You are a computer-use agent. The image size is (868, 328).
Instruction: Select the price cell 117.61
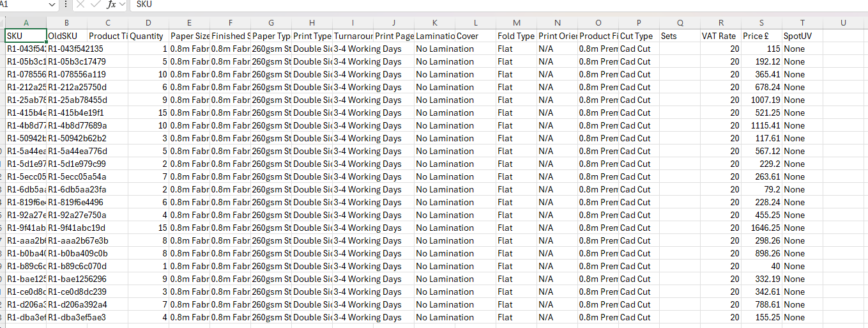point(761,138)
